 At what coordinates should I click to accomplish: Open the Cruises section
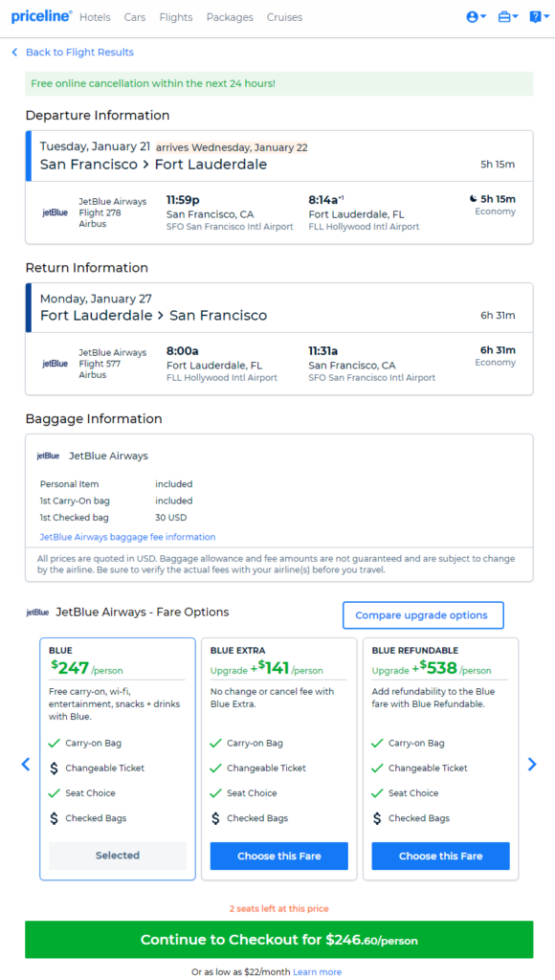pyautogui.click(x=284, y=17)
